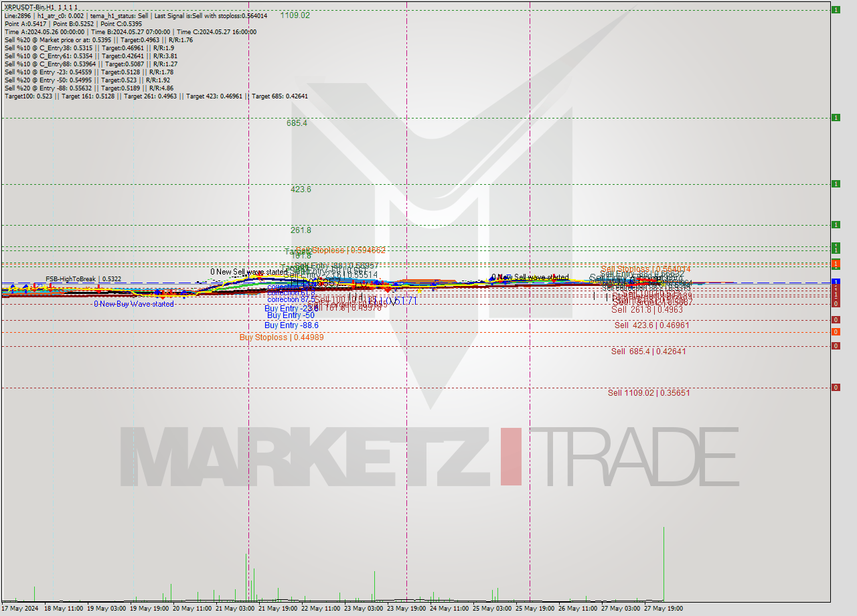The image size is (857, 616).
Task: Click the '25 May 03:00' time axis label
Action: click(492, 609)
